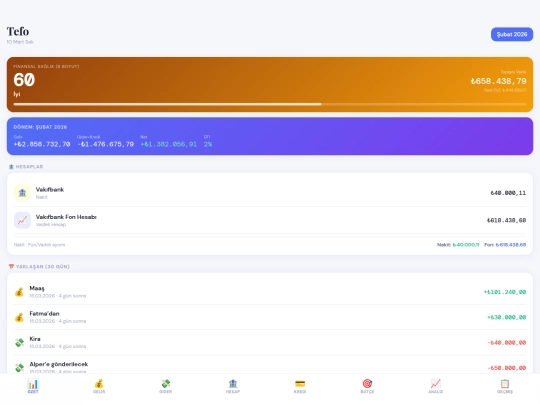This screenshot has height=405, width=540.
Task: Click the İyi health status label
Action: tap(17, 94)
